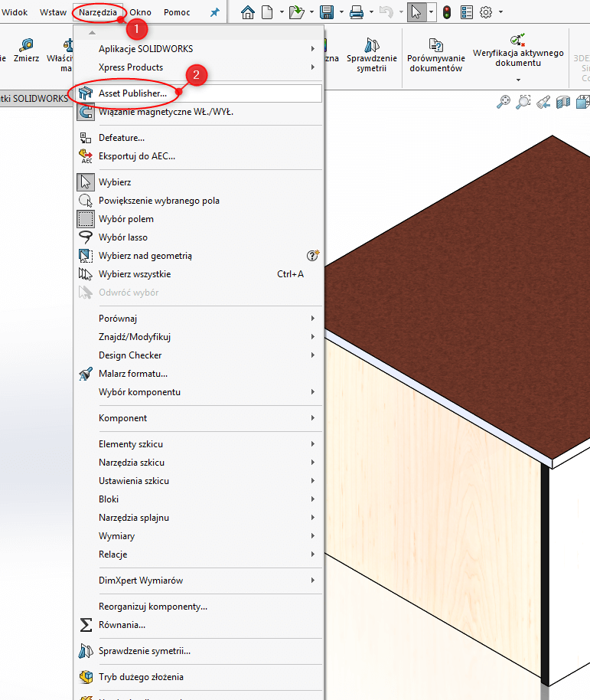The height and width of the screenshot is (700, 590).
Task: Click Zoom to Area icon in viewport
Action: (x=523, y=102)
